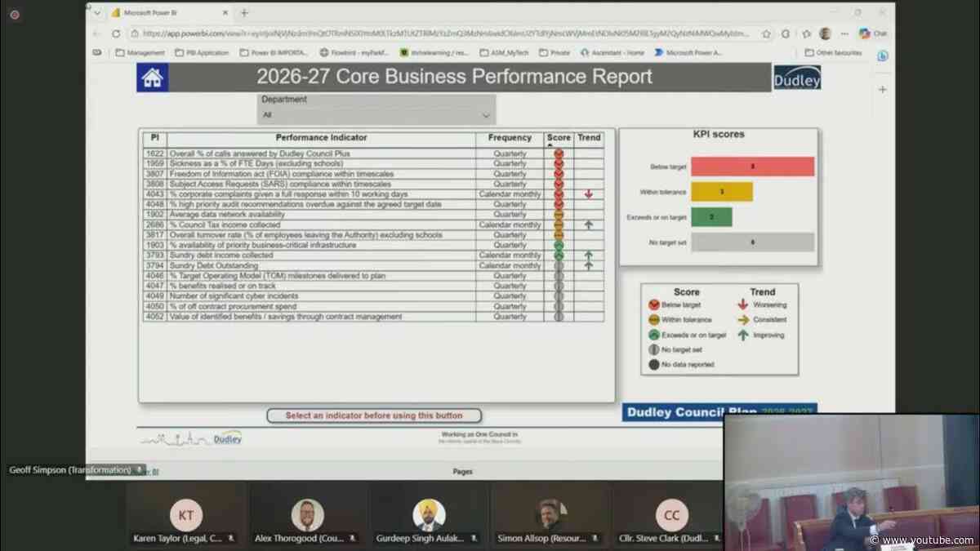Click the Select an indicator before using this button

[x=374, y=415]
